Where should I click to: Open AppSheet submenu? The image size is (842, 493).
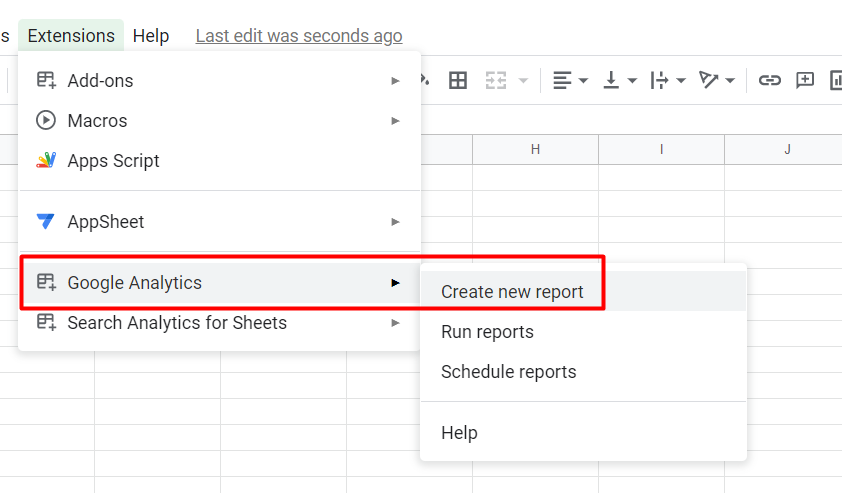coord(219,222)
